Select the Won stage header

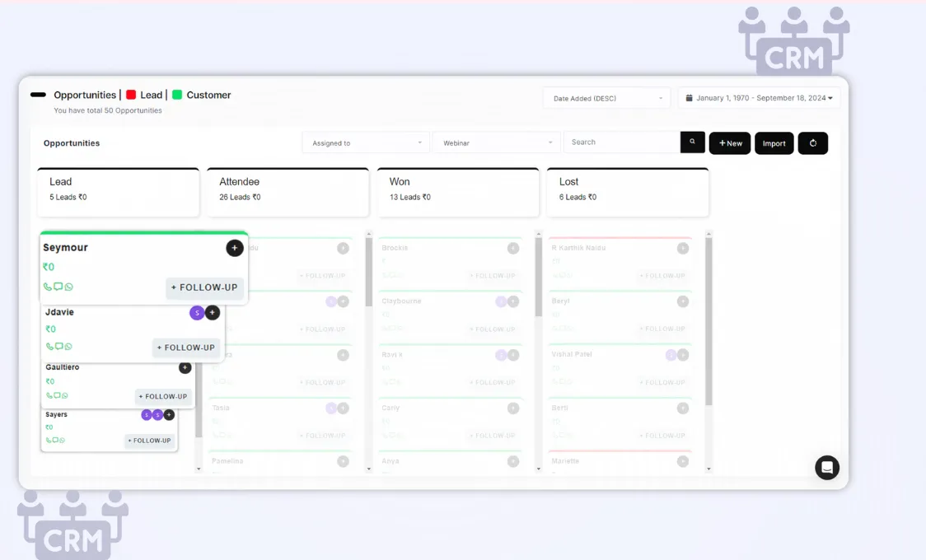[x=457, y=192]
